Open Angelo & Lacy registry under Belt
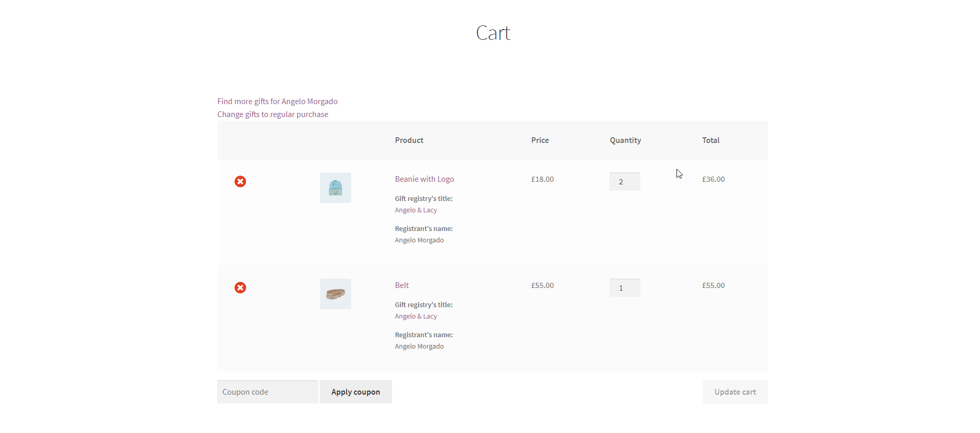This screenshot has width=980, height=433. 415,316
